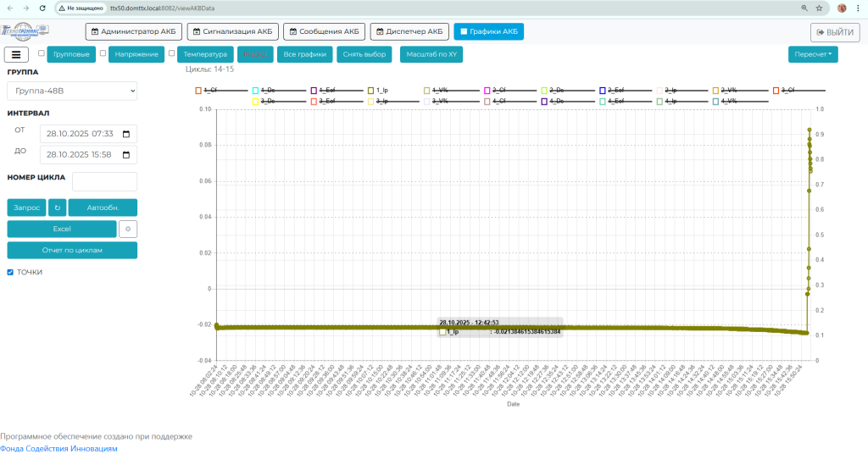Click the browser zoom magnifier icon
Viewport: 868px width, 454px height.
pos(804,8)
